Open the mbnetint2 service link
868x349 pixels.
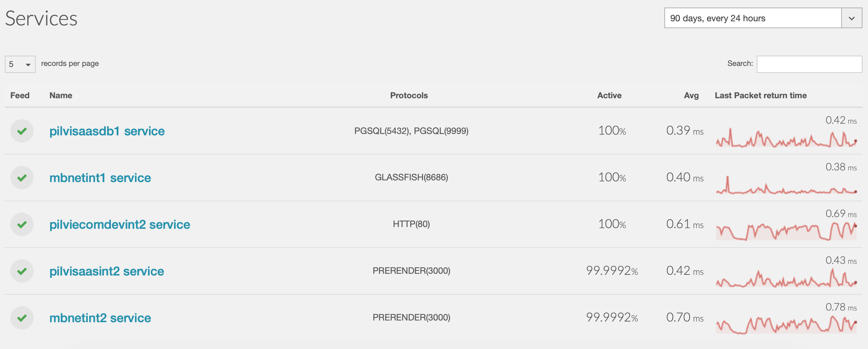tap(100, 318)
